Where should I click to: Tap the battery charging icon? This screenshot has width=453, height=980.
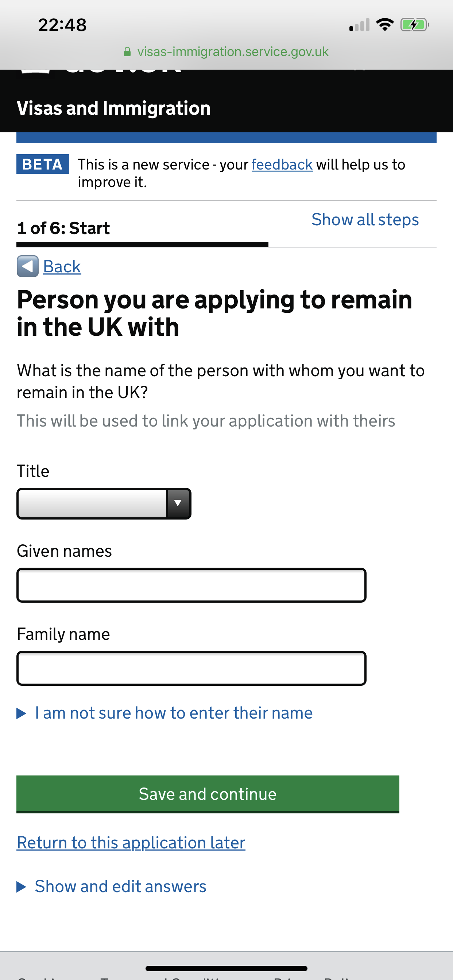coord(415,25)
